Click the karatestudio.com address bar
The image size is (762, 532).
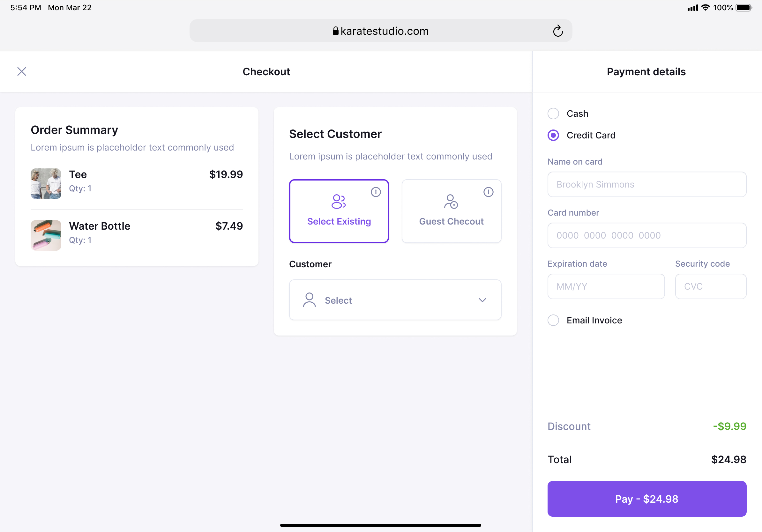click(x=381, y=31)
